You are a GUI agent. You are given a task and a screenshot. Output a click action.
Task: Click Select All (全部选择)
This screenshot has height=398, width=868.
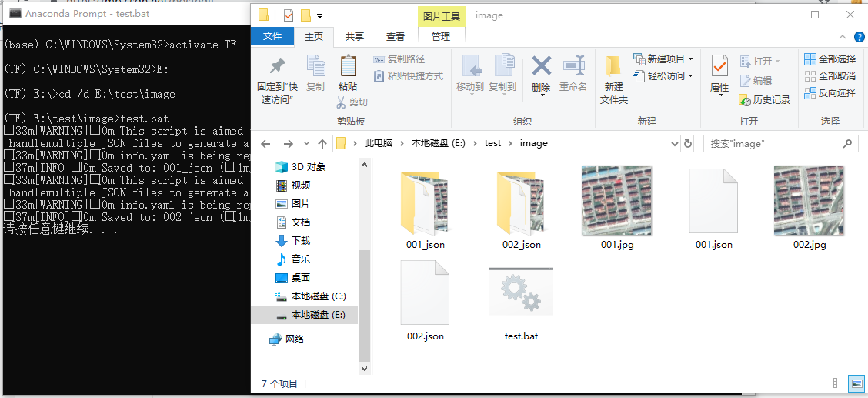[830, 59]
